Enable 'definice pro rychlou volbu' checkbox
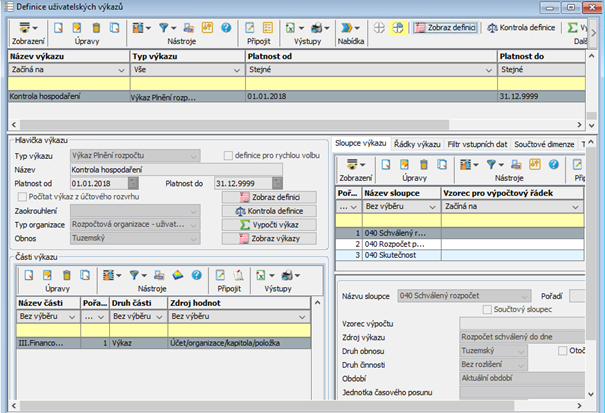This screenshot has height=413, width=605. coord(228,157)
